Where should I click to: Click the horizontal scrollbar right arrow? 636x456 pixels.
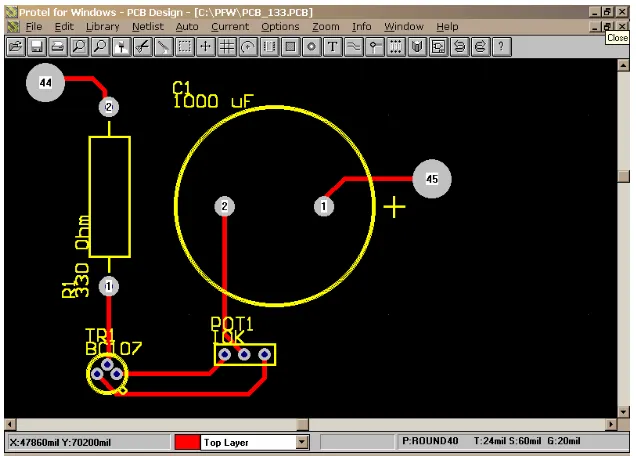tap(611, 424)
